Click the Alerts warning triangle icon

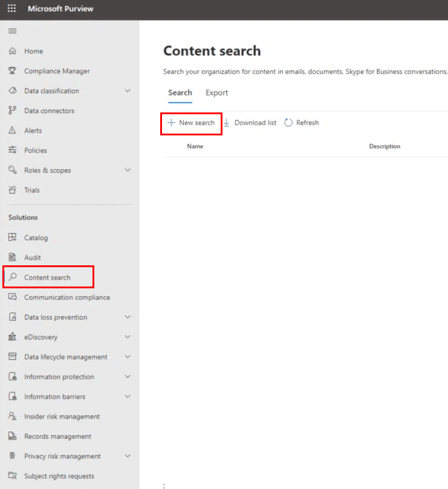point(12,131)
